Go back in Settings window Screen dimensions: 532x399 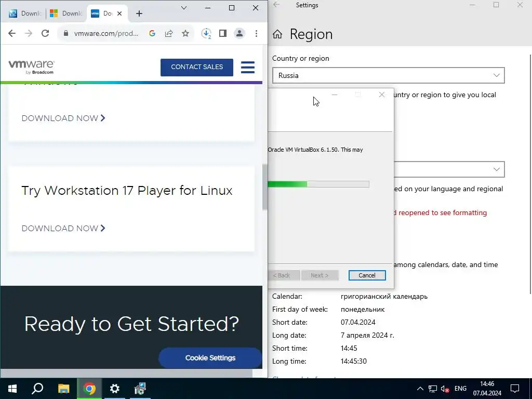pos(276,5)
